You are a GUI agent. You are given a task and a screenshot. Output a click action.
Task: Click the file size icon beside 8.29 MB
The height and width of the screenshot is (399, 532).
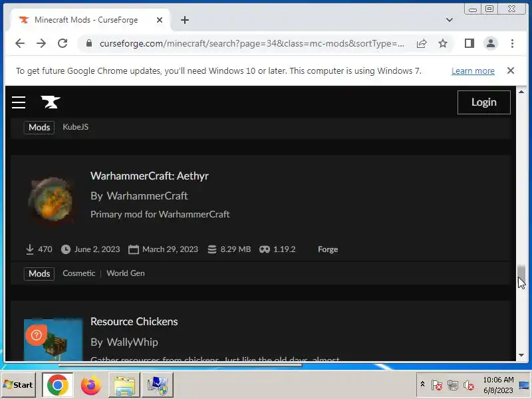coord(212,249)
